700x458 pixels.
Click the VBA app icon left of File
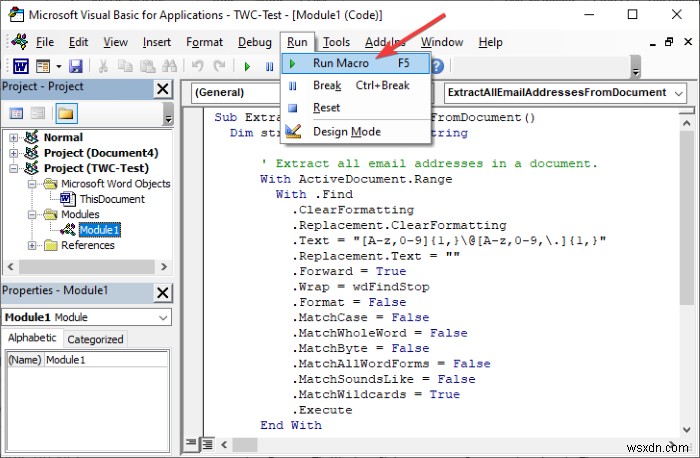(20, 42)
